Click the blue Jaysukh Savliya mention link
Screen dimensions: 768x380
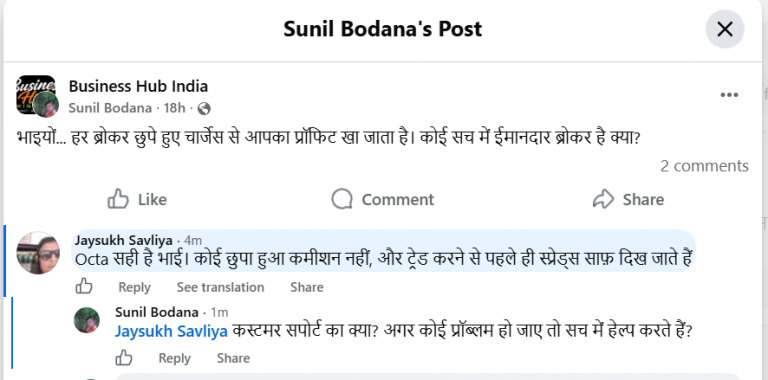(171, 332)
